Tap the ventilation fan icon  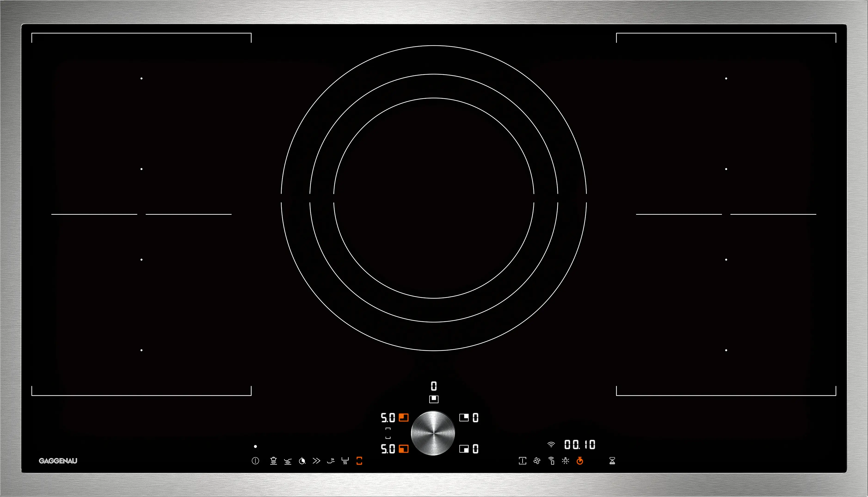pyautogui.click(x=537, y=461)
